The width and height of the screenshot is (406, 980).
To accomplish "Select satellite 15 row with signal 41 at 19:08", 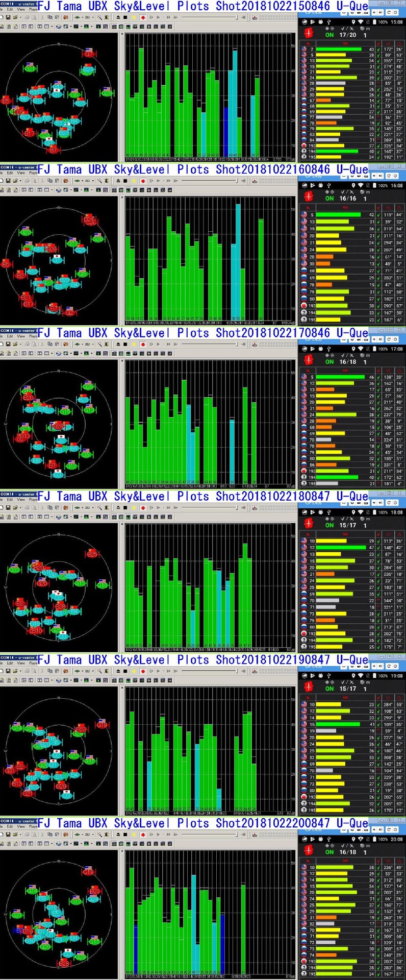I will (352, 724).
